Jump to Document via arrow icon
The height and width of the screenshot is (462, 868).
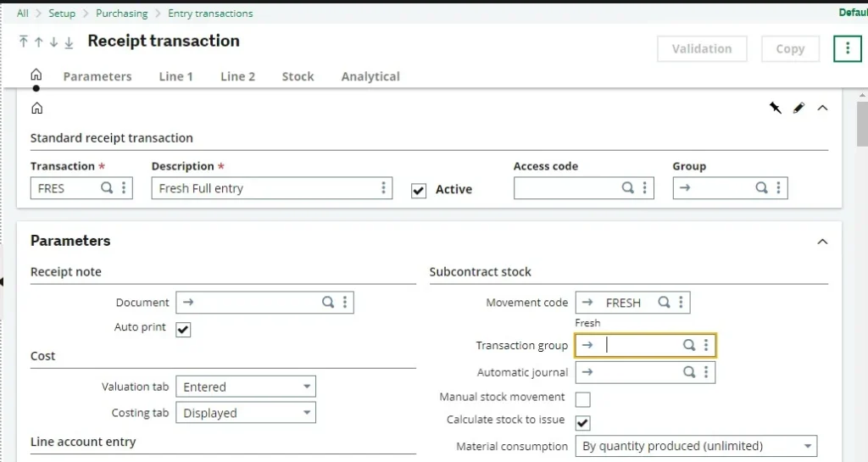[188, 302]
